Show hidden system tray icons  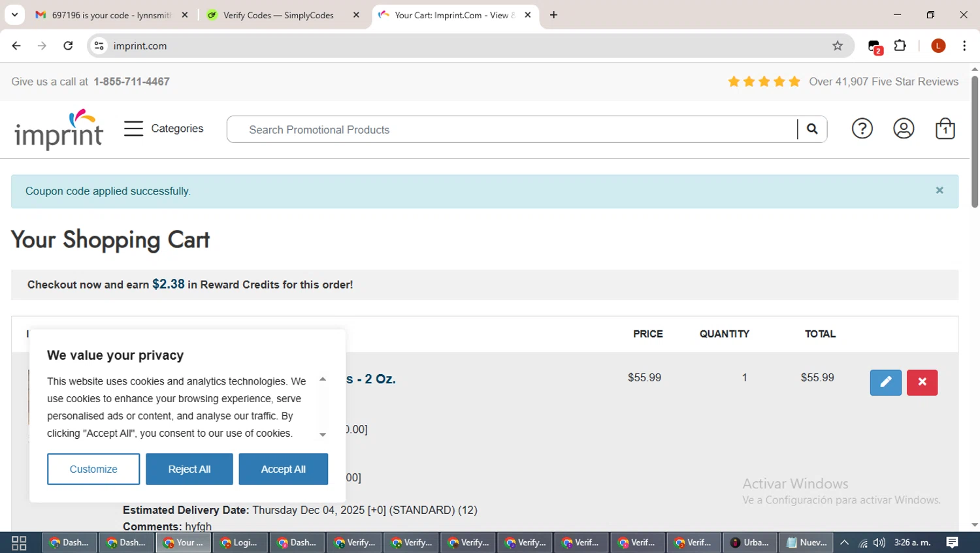click(845, 543)
